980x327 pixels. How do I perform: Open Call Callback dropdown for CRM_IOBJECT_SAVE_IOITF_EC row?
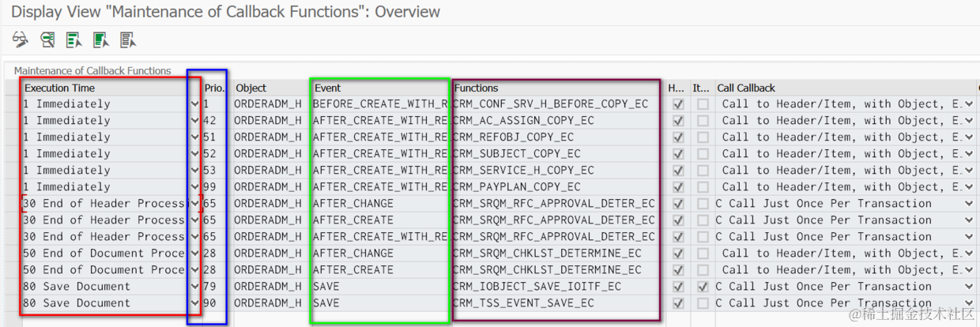(969, 287)
